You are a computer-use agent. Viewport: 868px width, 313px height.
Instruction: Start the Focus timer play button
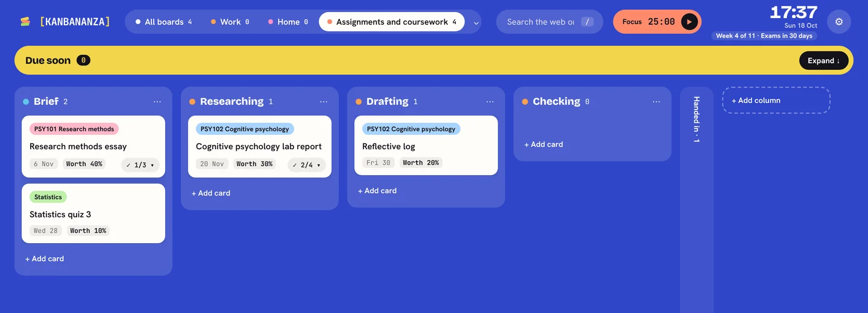pyautogui.click(x=689, y=22)
